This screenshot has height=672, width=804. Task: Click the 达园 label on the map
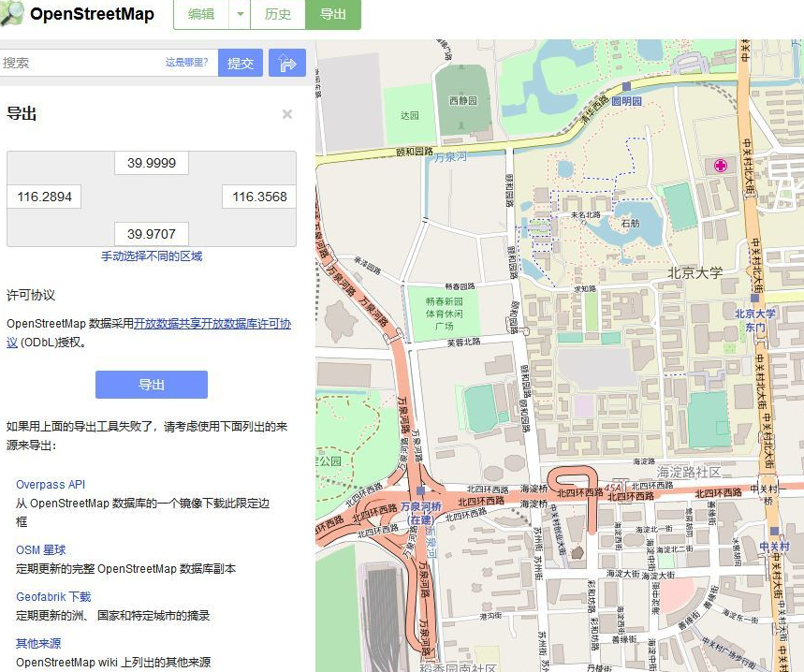[x=410, y=115]
